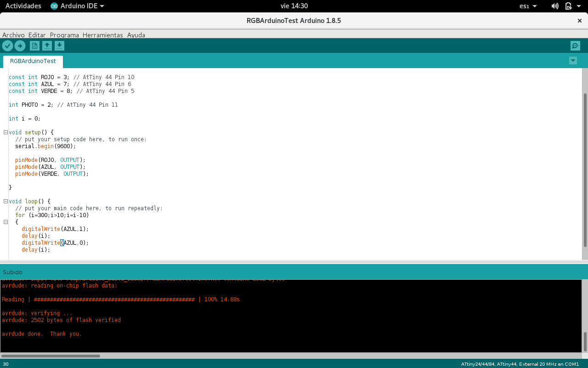Click the volume icon in the top bar
The width and height of the screenshot is (588, 368).
[x=555, y=6]
